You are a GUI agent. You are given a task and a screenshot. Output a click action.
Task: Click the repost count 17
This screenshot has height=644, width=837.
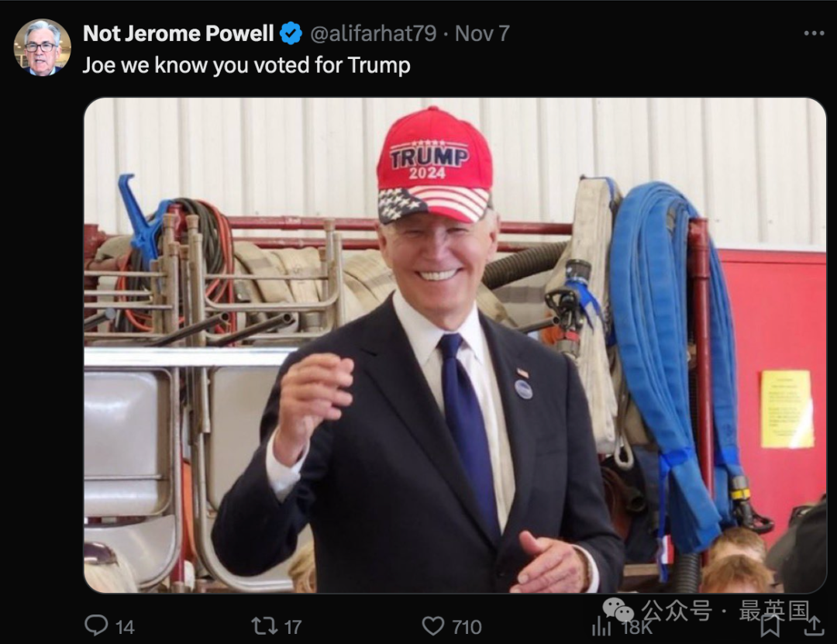coord(292,627)
